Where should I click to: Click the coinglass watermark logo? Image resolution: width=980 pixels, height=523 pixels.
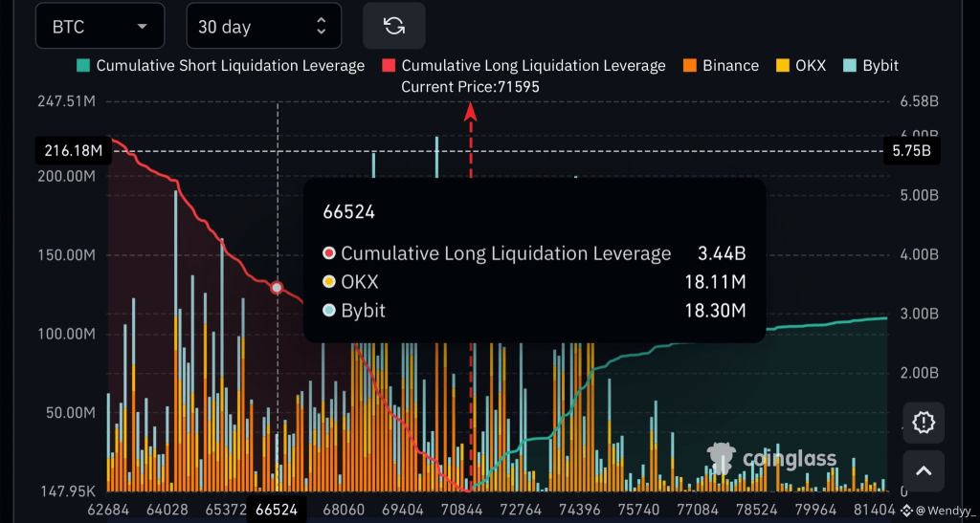(771, 458)
